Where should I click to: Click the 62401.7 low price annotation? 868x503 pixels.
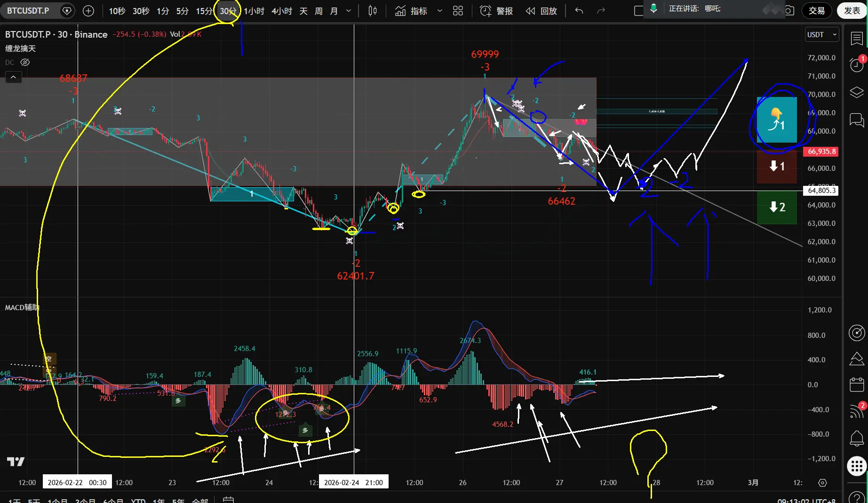356,276
